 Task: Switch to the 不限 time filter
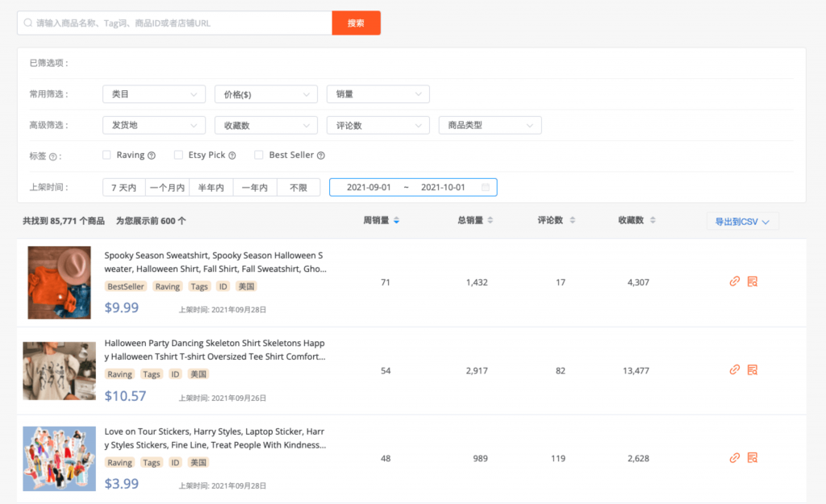pyautogui.click(x=298, y=185)
